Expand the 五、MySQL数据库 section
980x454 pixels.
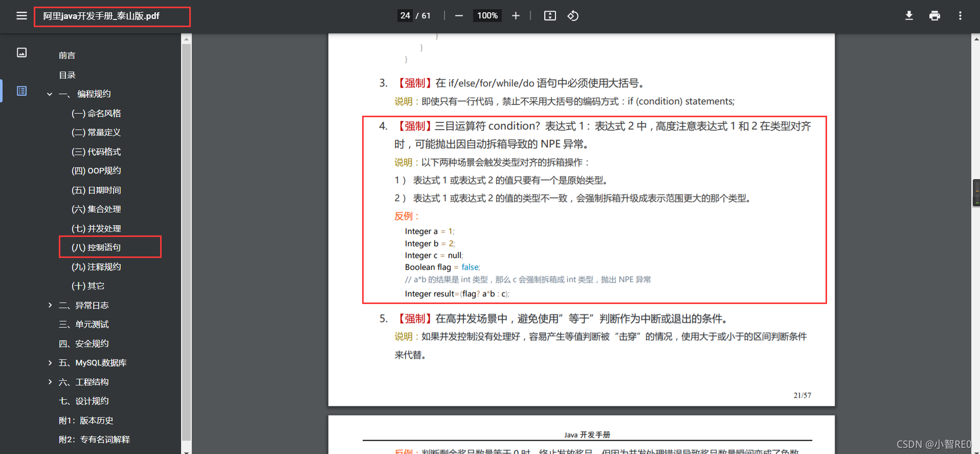(50, 362)
